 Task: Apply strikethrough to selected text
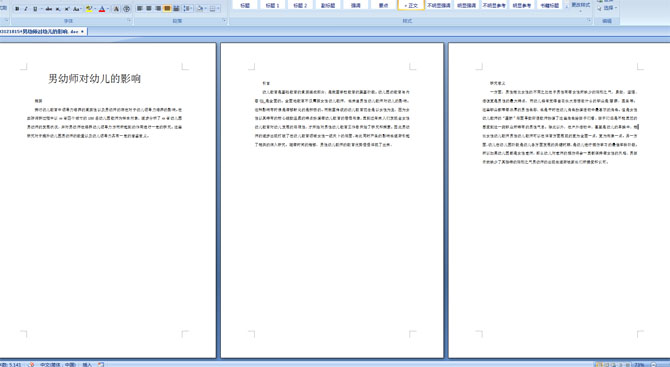[49, 9]
